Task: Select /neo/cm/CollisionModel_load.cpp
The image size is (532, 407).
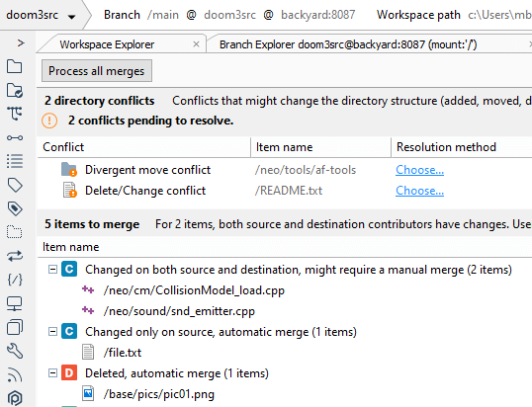Action: click(x=194, y=290)
